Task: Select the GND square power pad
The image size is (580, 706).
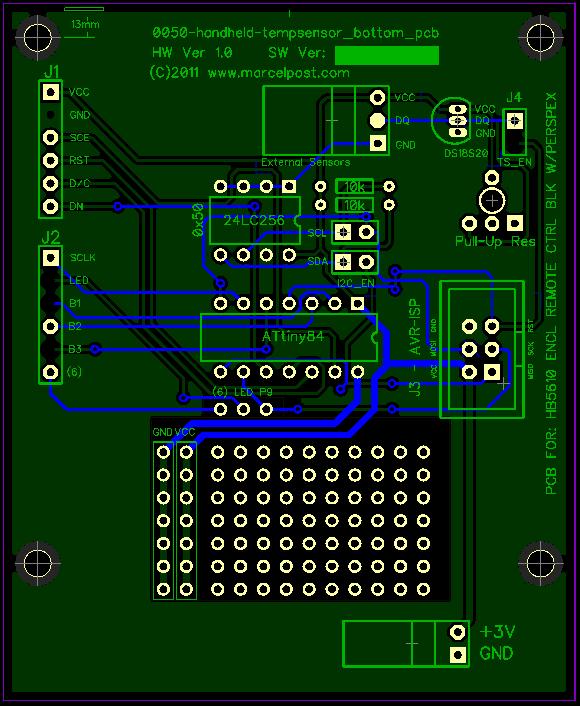Action: (458, 654)
